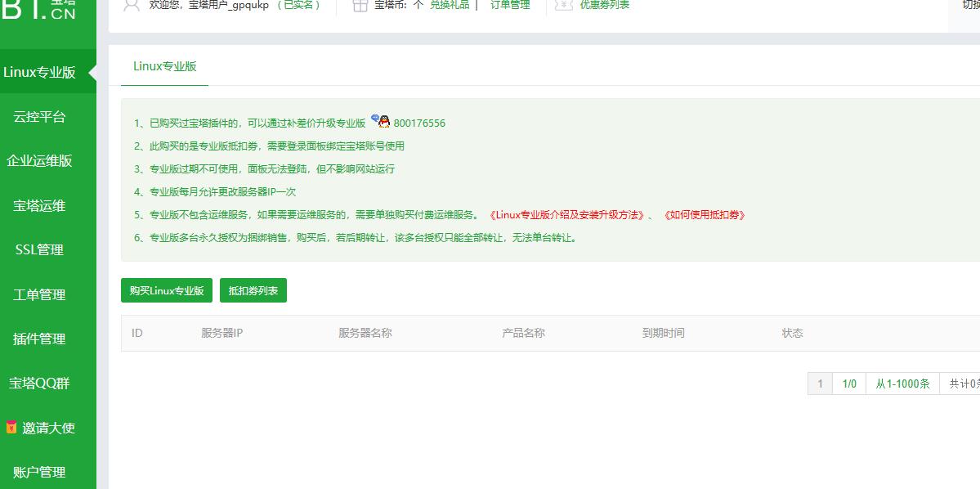980x489 pixels.
Task: Click the 宝塔币 balance text
Action: (x=399, y=5)
